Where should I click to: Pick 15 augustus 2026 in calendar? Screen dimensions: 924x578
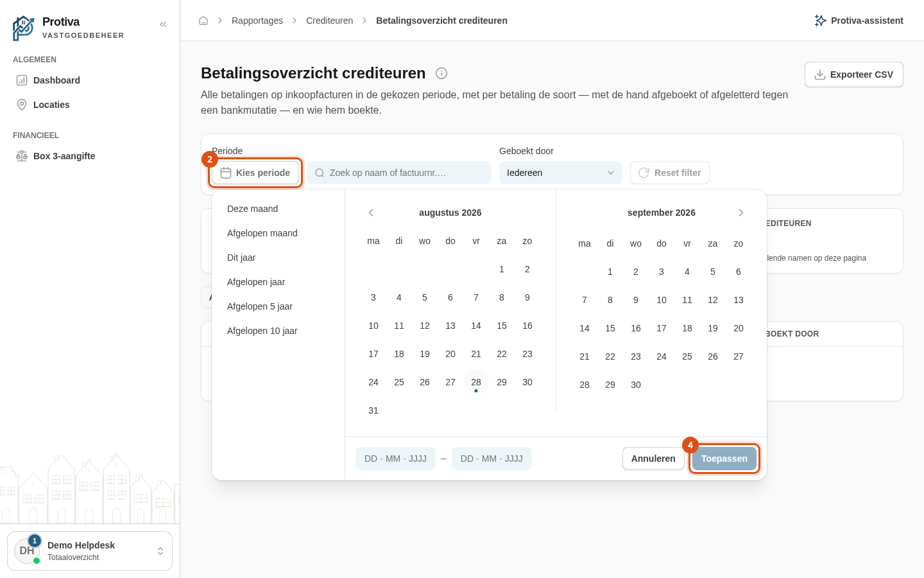[x=502, y=326]
